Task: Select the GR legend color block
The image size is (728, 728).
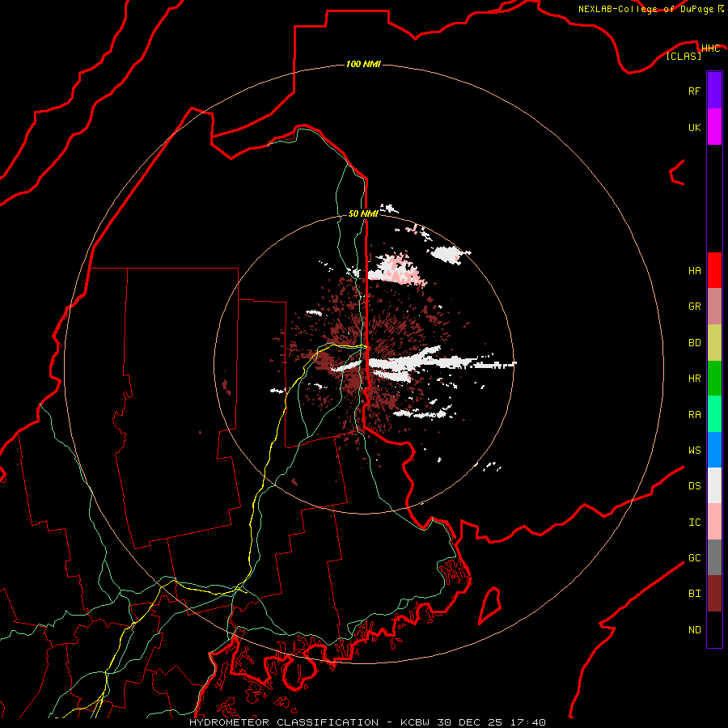Action: pos(714,307)
